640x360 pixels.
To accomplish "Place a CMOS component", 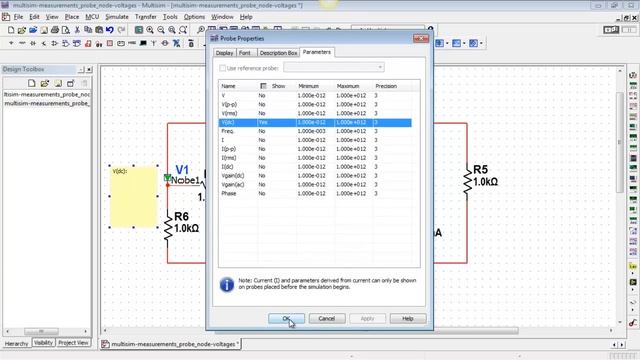I will coord(77,43).
